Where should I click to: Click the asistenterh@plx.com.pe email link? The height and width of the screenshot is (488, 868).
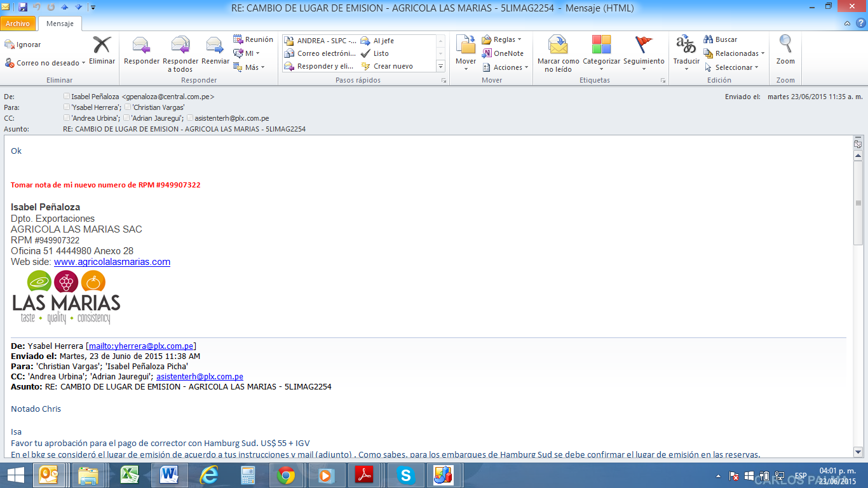(200, 377)
